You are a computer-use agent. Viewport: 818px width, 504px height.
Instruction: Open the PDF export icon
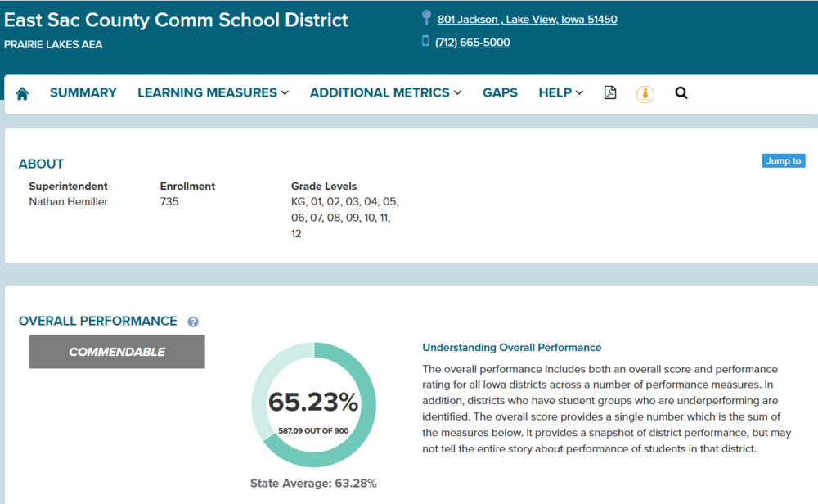[610, 92]
